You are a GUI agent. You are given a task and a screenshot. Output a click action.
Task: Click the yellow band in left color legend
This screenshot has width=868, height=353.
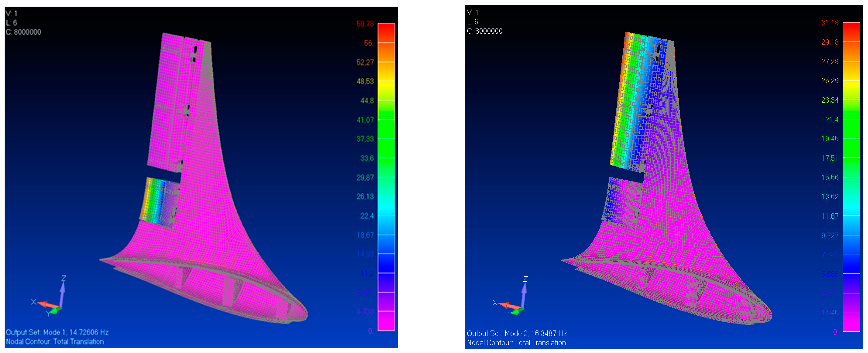386,88
